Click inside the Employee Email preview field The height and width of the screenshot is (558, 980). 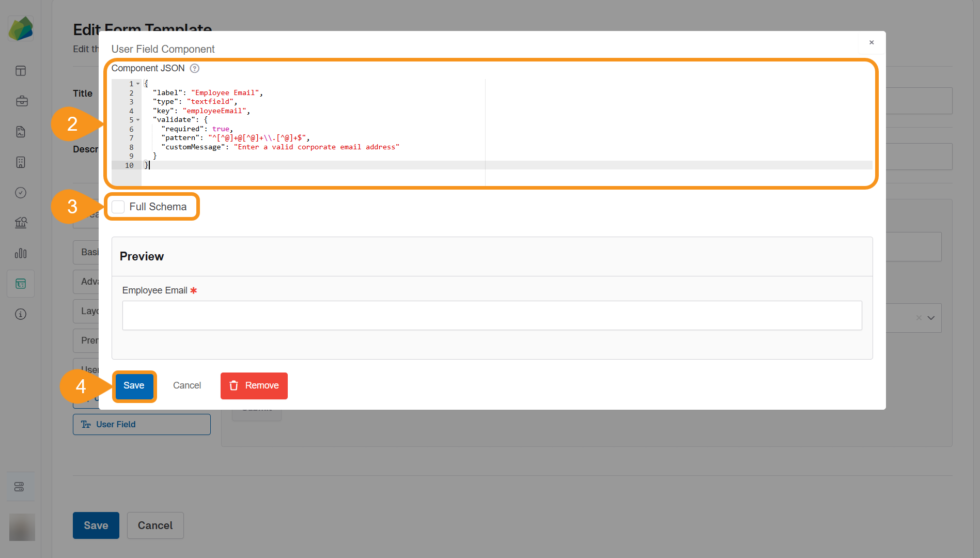pyautogui.click(x=491, y=315)
